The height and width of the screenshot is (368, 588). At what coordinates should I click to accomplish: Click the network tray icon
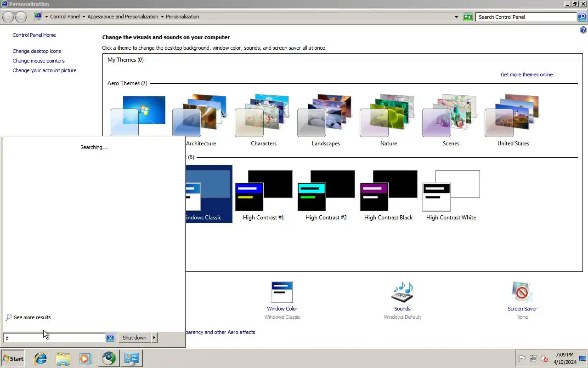pos(533,358)
